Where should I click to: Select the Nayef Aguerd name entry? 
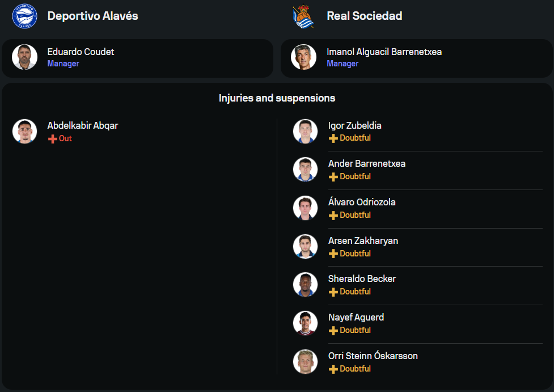[x=356, y=317]
